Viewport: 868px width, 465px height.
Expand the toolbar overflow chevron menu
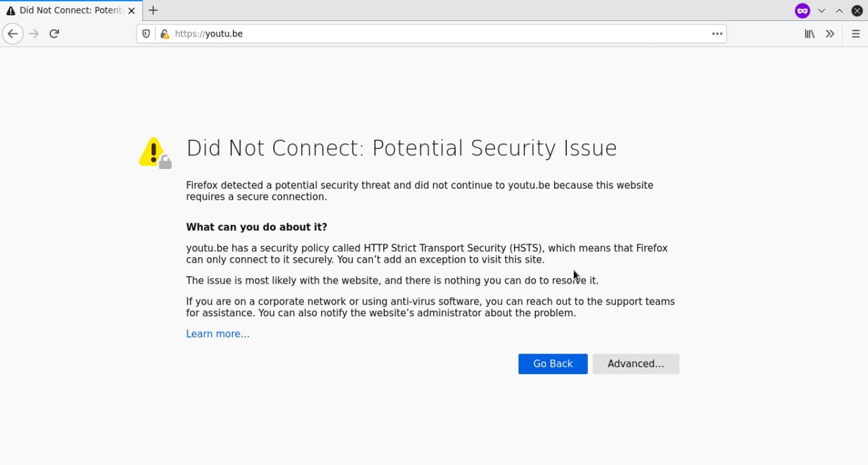(x=830, y=34)
